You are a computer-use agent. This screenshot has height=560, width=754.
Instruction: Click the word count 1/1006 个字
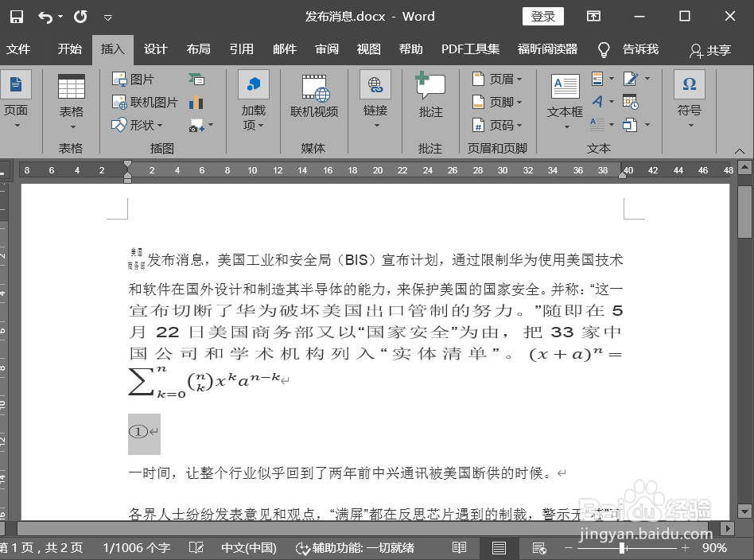click(137, 547)
